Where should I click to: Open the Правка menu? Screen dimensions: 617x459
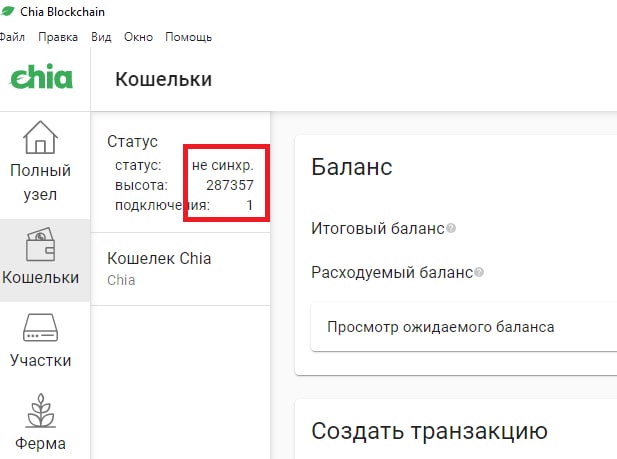click(x=58, y=37)
